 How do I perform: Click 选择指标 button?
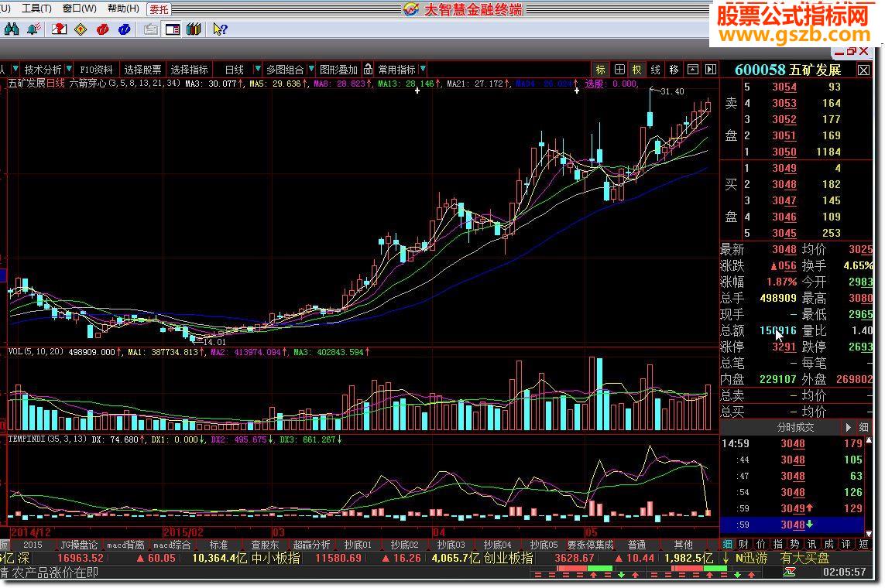pyautogui.click(x=189, y=70)
